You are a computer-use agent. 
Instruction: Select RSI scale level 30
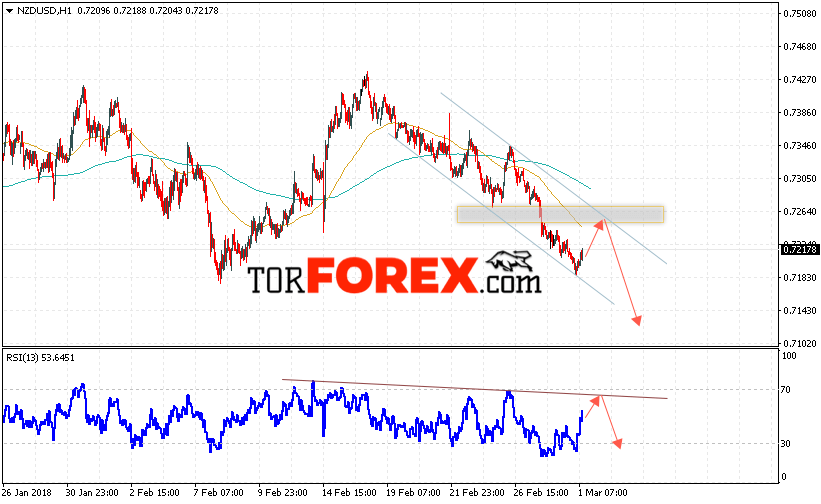(786, 443)
